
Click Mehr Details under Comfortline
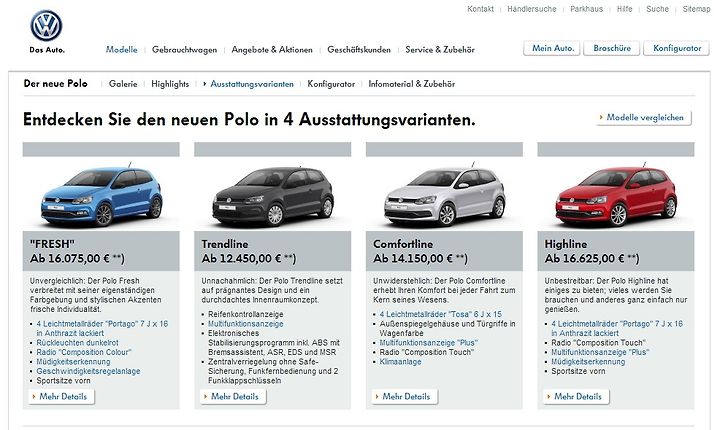pos(405,396)
